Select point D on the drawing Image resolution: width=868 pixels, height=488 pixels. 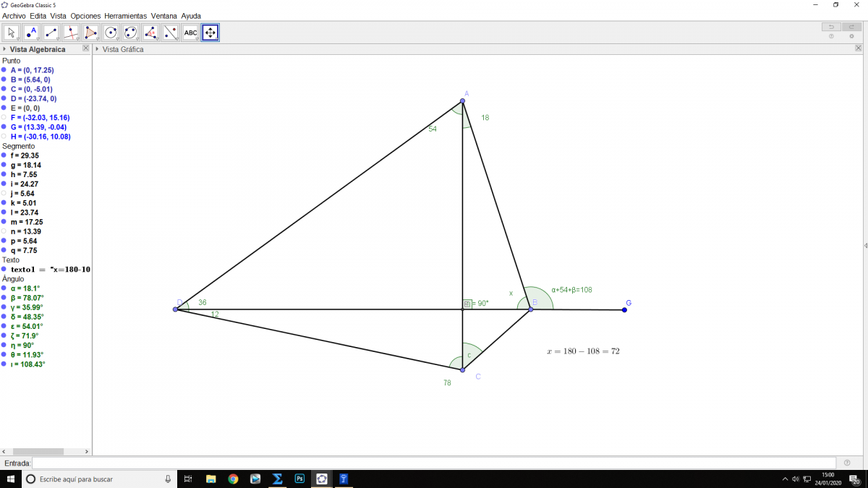pos(175,309)
